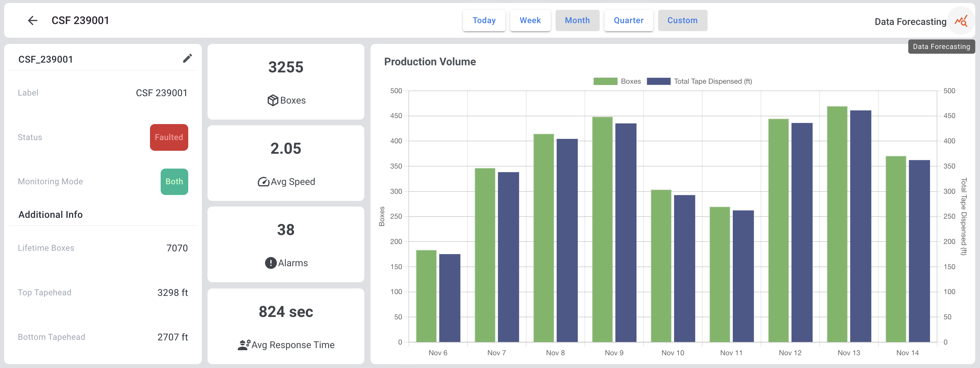Toggle the Boxes legend series
This screenshot has height=368, width=980.
pyautogui.click(x=631, y=81)
